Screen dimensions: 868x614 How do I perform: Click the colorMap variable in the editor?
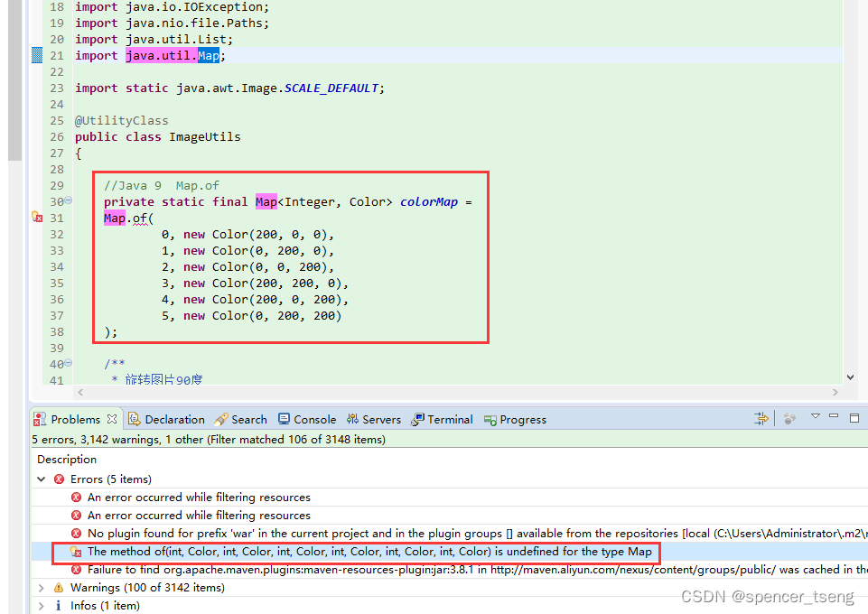pyautogui.click(x=428, y=200)
